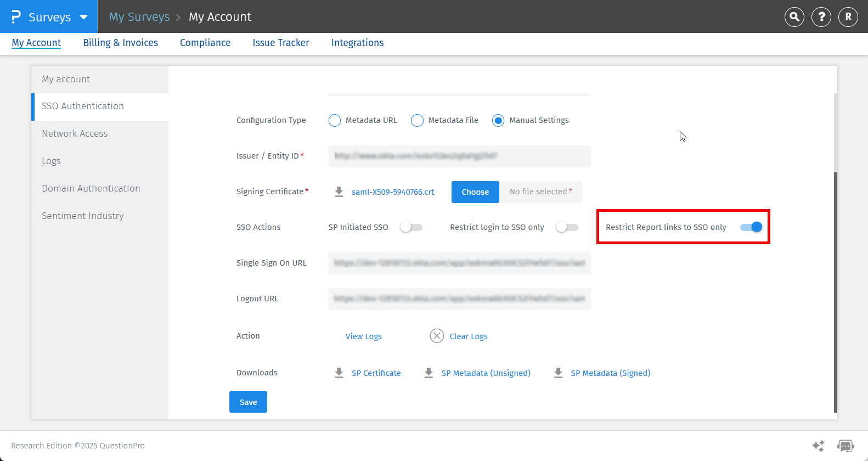This screenshot has height=461, width=868.
Task: Click download icon for SP Metadata (Unsigned)
Action: 429,373
